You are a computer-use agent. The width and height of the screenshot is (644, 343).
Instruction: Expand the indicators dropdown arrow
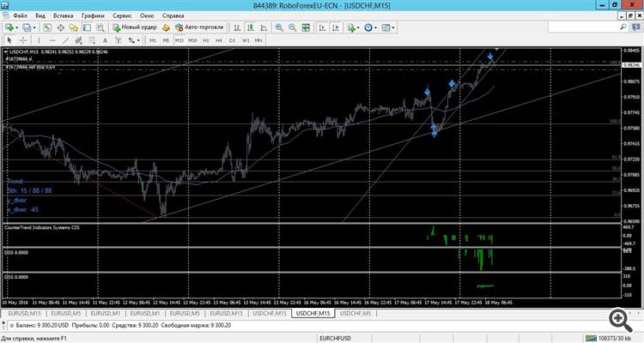pyautogui.click(x=358, y=28)
